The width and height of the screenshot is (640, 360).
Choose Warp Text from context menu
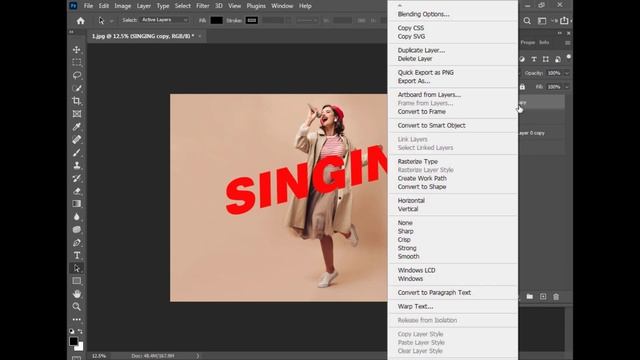pyautogui.click(x=415, y=307)
